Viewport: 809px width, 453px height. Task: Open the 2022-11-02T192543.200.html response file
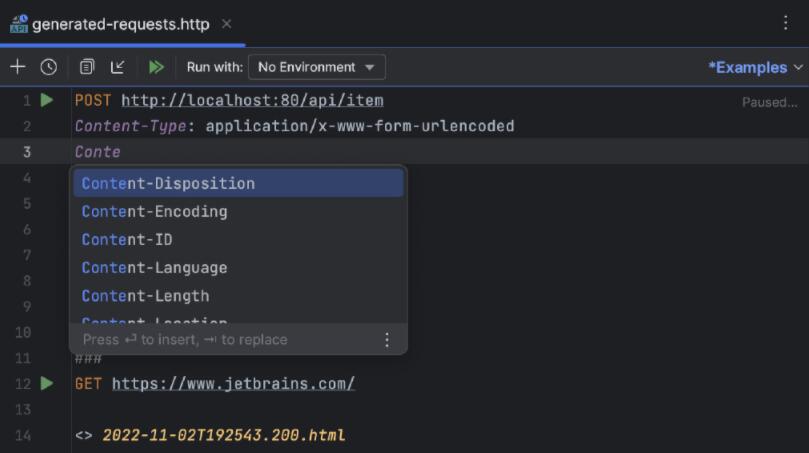click(x=223, y=435)
